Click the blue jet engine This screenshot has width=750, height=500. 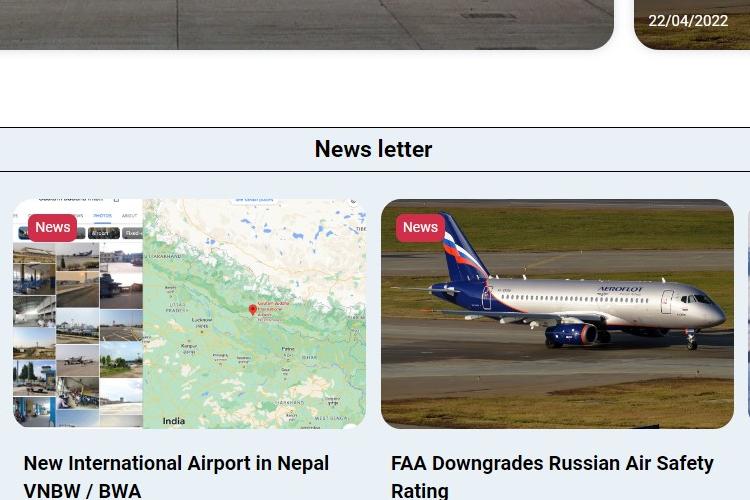(571, 334)
